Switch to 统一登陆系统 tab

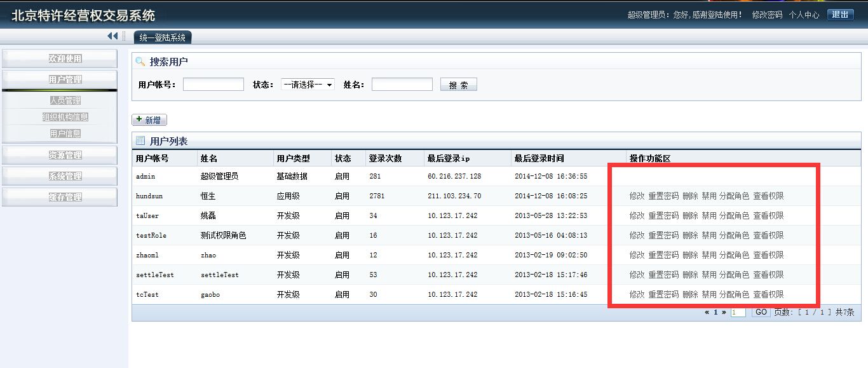163,37
